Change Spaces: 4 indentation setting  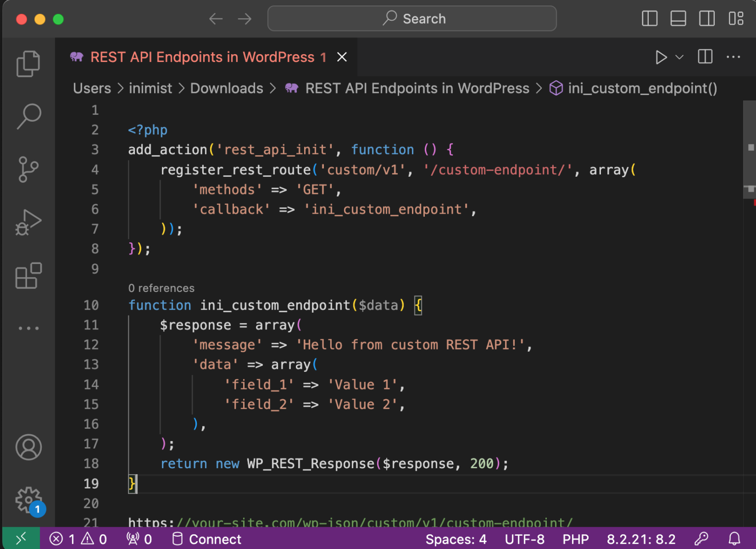(456, 539)
